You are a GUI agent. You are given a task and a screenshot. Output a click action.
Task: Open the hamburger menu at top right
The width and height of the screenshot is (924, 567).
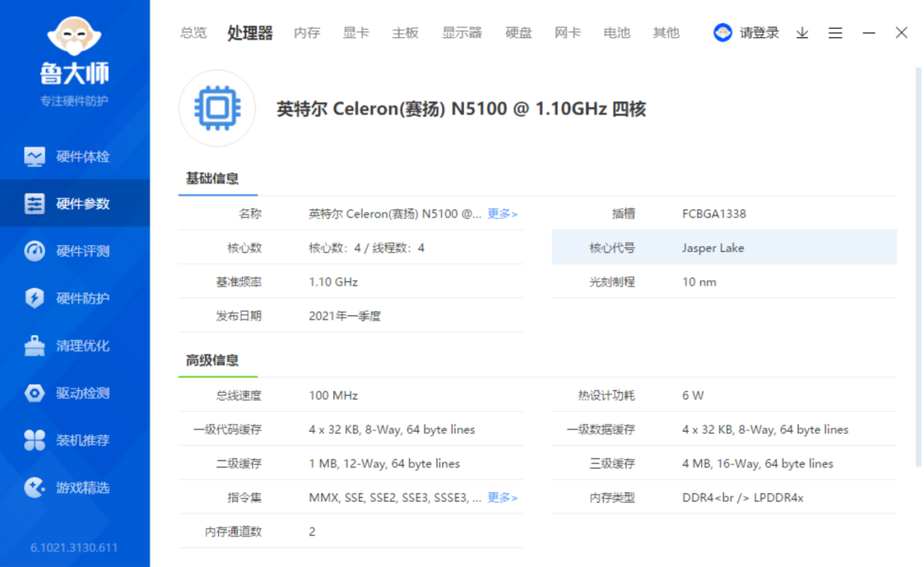(x=834, y=33)
